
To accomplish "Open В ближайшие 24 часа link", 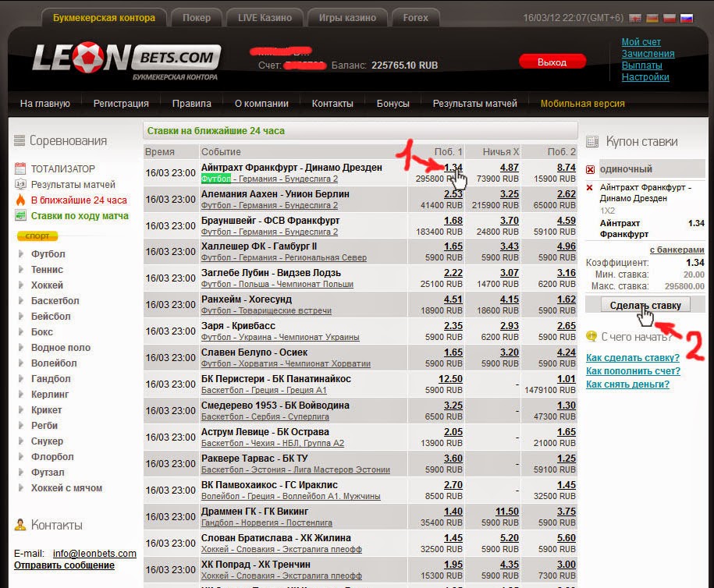I will click(x=79, y=200).
